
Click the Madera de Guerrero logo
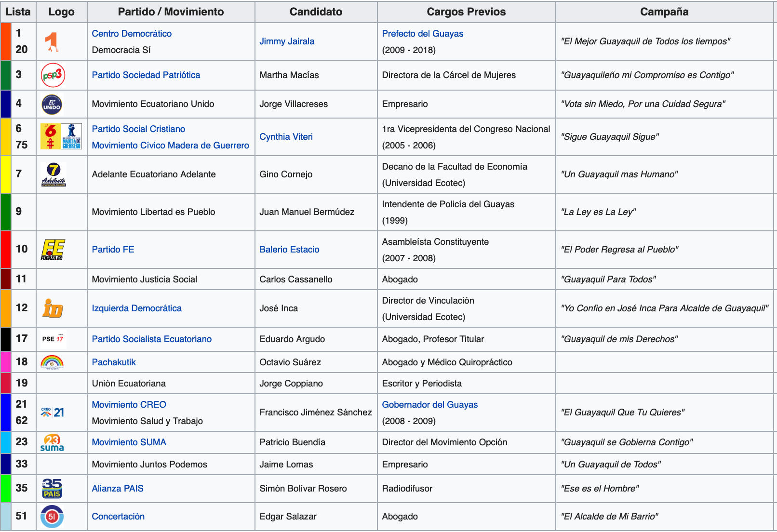[x=72, y=136]
